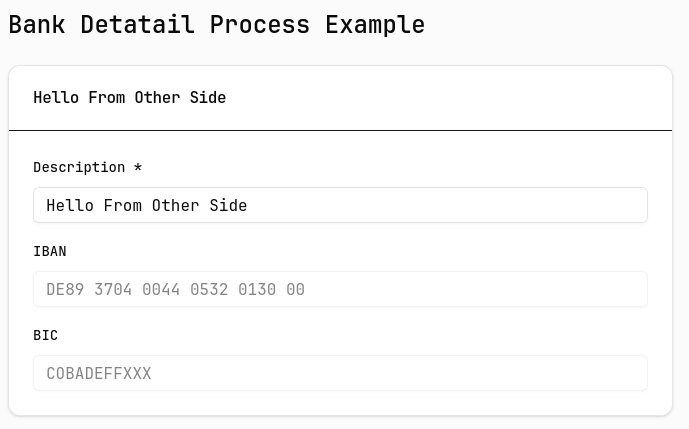The height and width of the screenshot is (429, 689).
Task: Place cursor on word Hello in Description field
Action: tap(70, 205)
